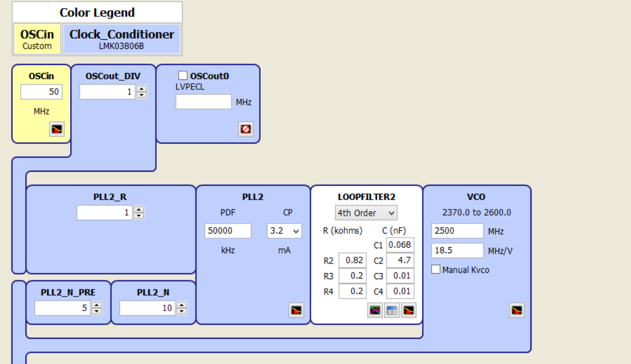Click the PLL2_N value field

point(148,308)
